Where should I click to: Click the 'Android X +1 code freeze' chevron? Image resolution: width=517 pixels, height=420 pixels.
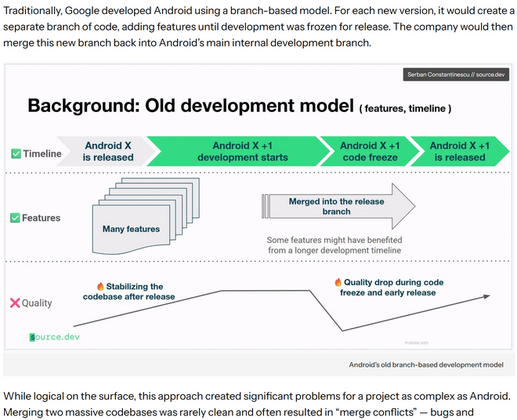[x=370, y=151]
